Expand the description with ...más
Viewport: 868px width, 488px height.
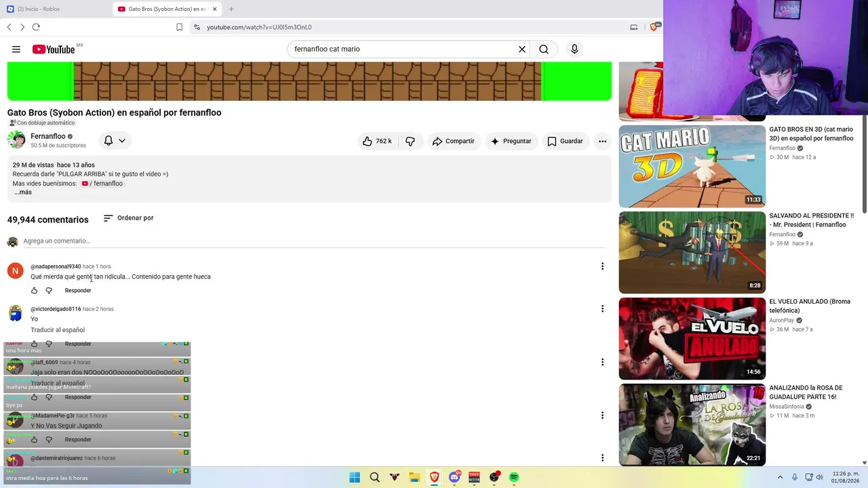coord(23,192)
